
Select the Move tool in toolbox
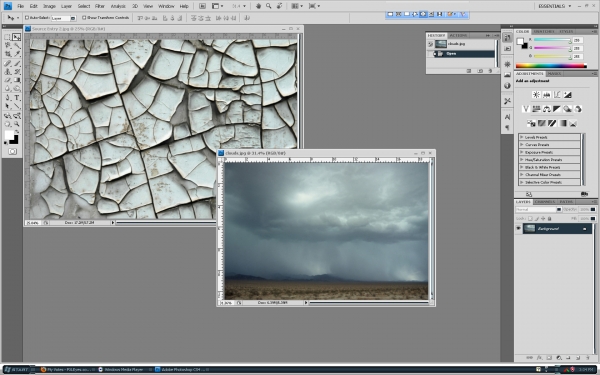(16, 37)
